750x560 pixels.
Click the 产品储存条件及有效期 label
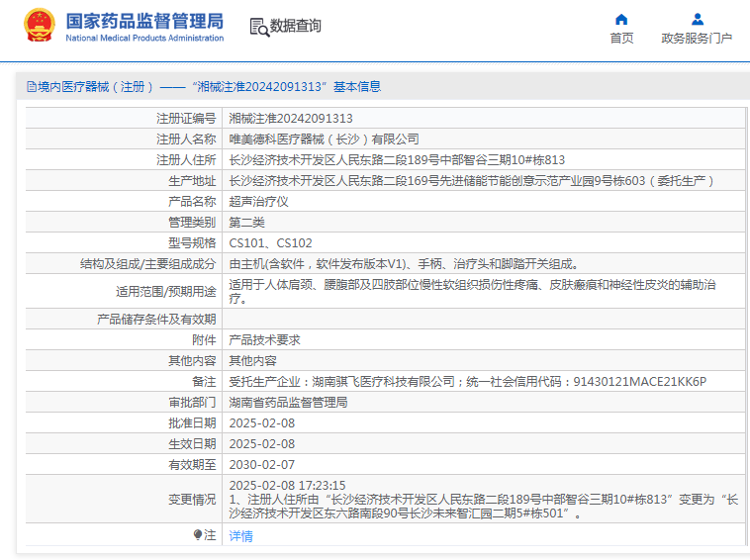click(x=156, y=319)
